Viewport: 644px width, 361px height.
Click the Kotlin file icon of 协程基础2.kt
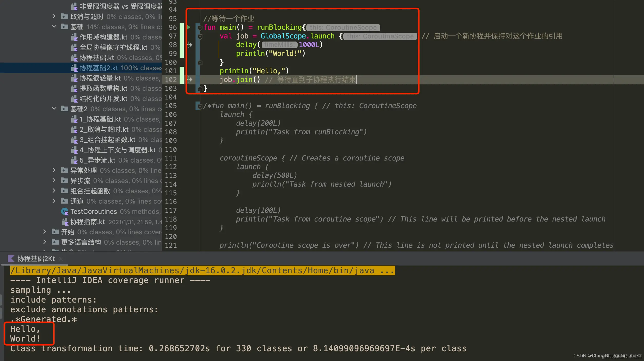coord(74,68)
